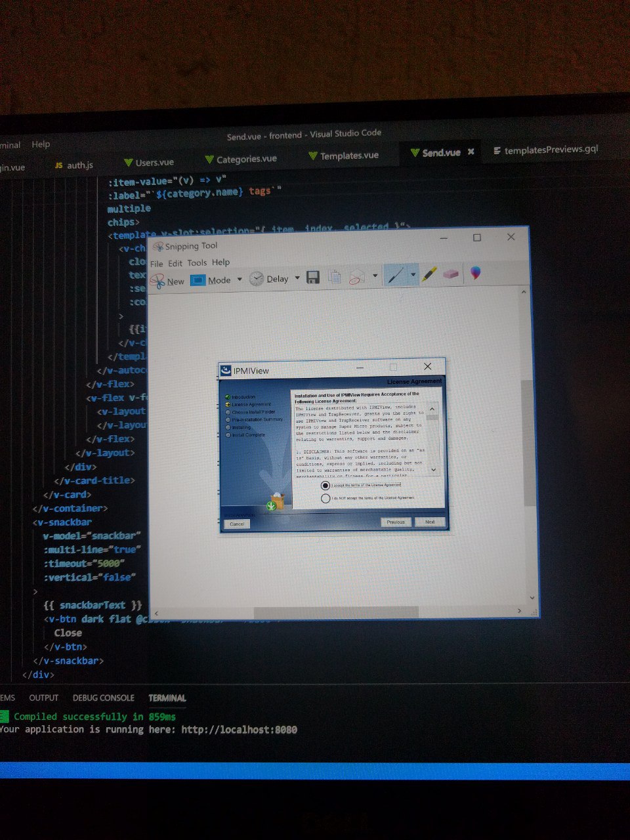
Task: Open the Snipping Tool Edit menu
Action: coord(175,263)
